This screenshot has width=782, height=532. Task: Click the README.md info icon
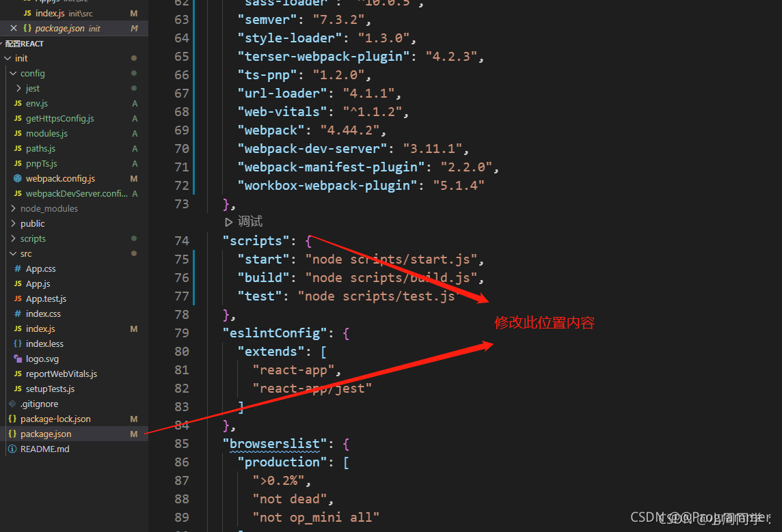[x=12, y=449]
